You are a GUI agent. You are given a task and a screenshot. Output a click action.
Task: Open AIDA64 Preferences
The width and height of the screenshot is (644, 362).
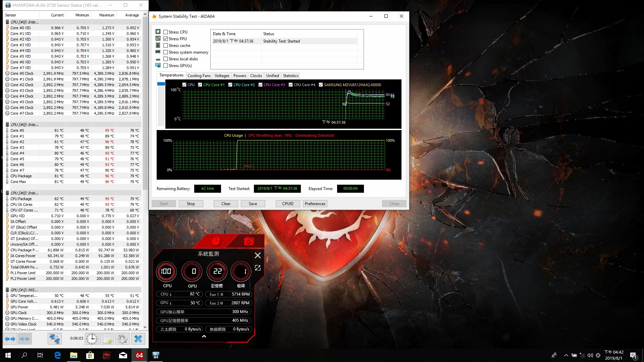[x=315, y=204]
